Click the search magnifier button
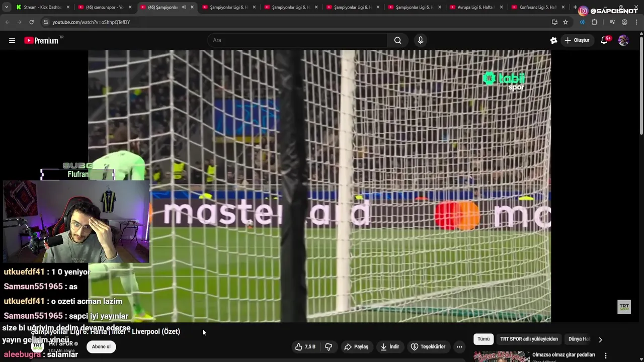 (397, 40)
